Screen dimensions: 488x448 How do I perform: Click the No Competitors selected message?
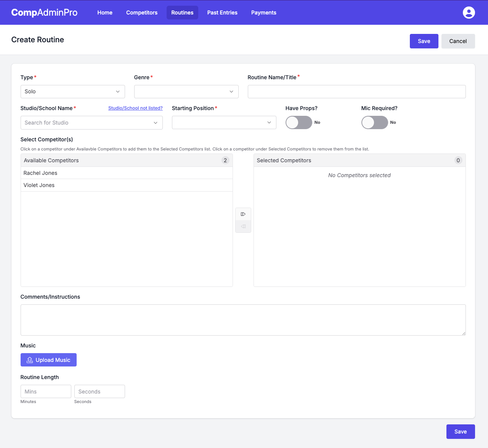click(360, 175)
